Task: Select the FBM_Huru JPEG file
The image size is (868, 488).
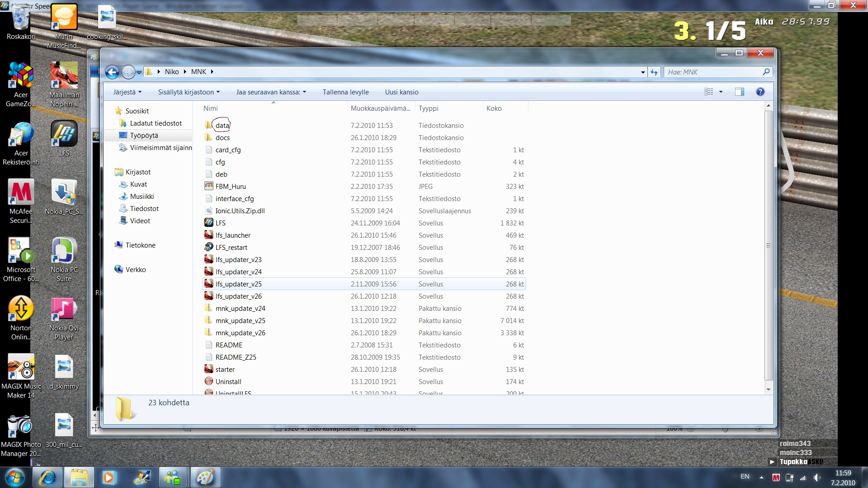Action: coord(231,186)
